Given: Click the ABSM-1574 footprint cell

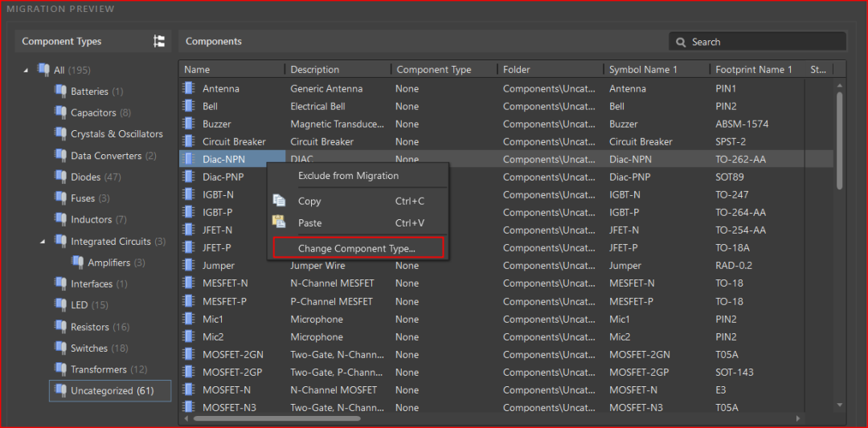Looking at the screenshot, I should tap(742, 124).
